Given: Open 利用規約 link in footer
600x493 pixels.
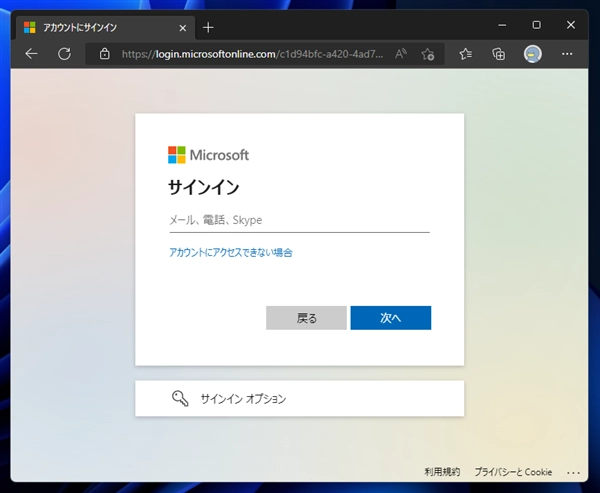Looking at the screenshot, I should pos(442,472).
